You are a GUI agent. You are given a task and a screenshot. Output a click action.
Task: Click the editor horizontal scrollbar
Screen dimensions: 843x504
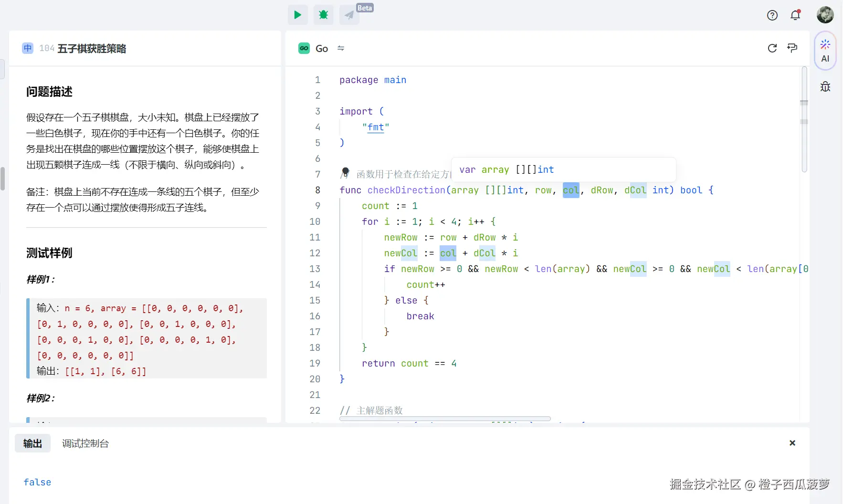tap(445, 419)
